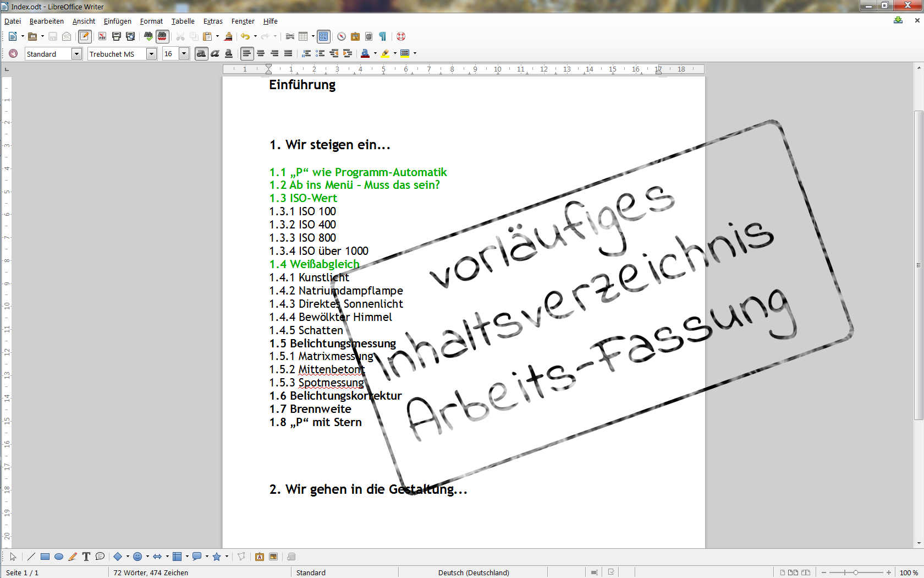Toggle bold formatting
The image size is (924, 578).
click(201, 53)
